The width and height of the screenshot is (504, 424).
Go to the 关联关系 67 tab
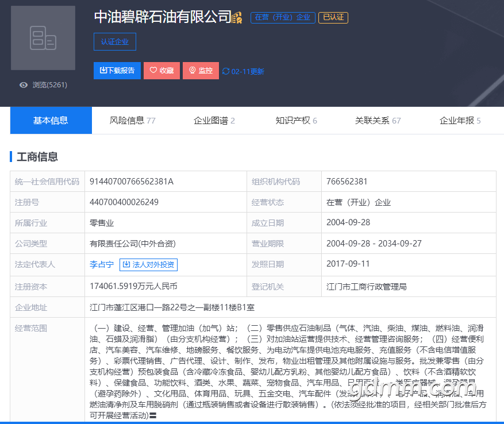coord(378,121)
